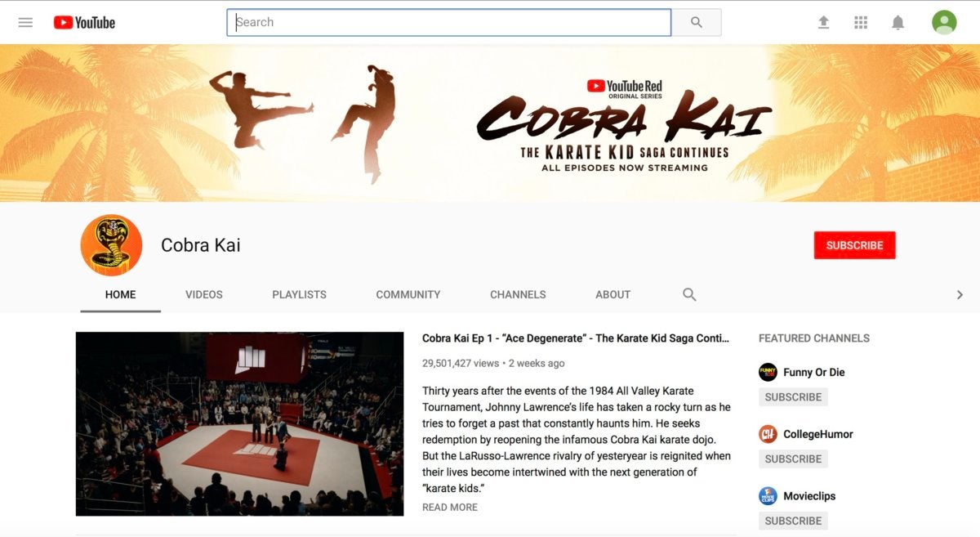The width and height of the screenshot is (980, 537).
Task: Open the YouTube apps grid icon
Action: (x=861, y=23)
